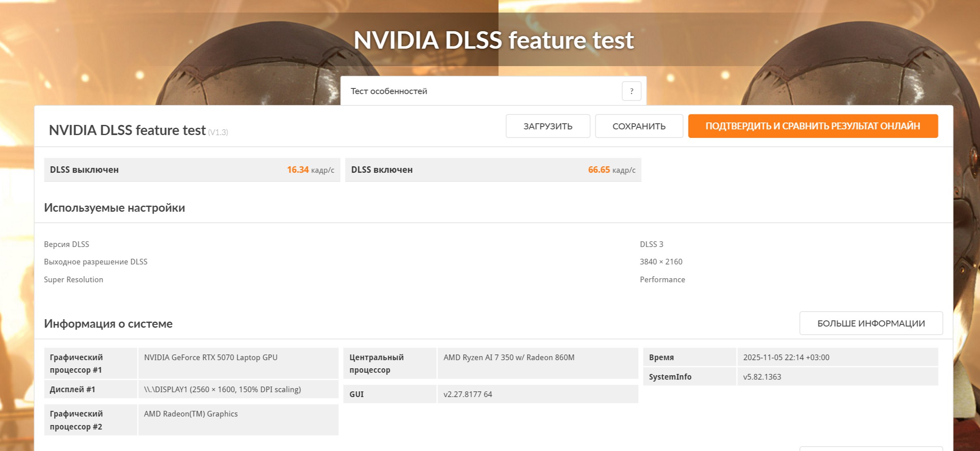Click the DISPLAY1 display info cell
This screenshot has width=980, height=451.
point(222,389)
